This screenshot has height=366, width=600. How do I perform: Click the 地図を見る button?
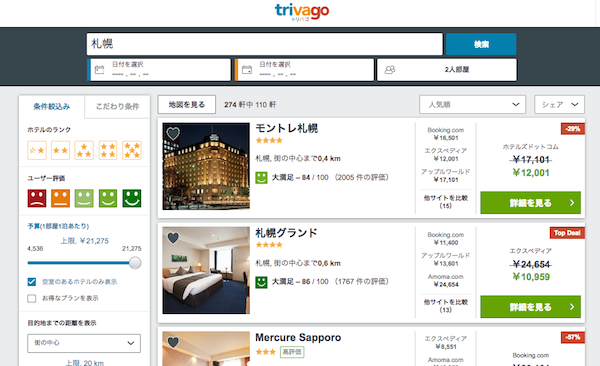pos(187,105)
